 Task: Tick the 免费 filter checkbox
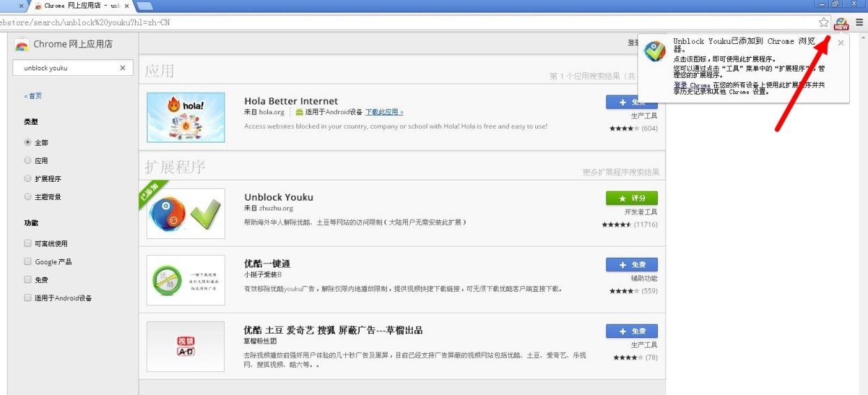coord(28,280)
